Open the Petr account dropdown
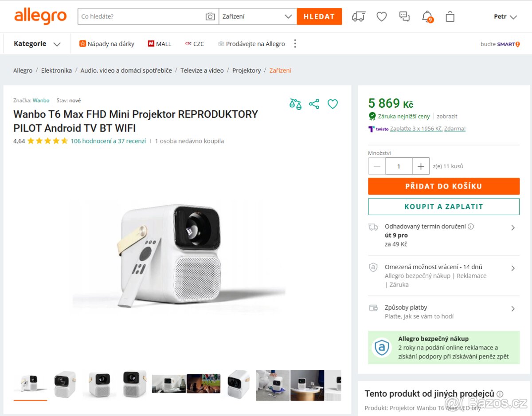This screenshot has height=416, width=532. coord(505,16)
